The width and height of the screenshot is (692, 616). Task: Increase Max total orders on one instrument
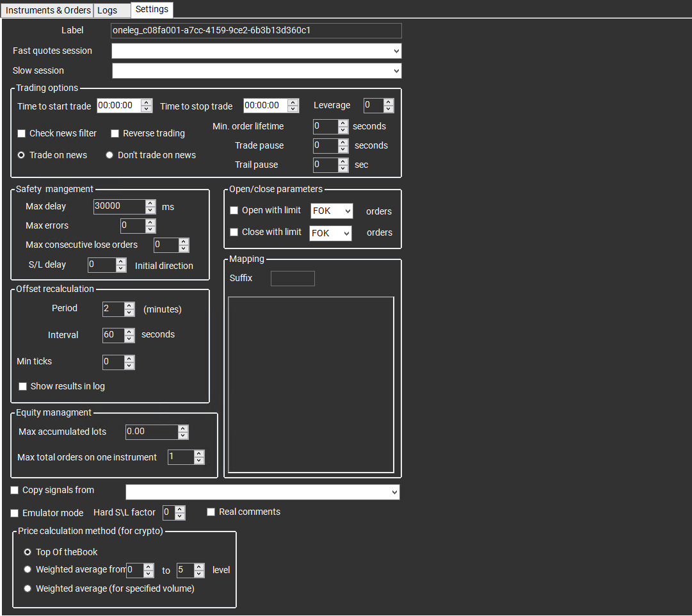tap(199, 453)
